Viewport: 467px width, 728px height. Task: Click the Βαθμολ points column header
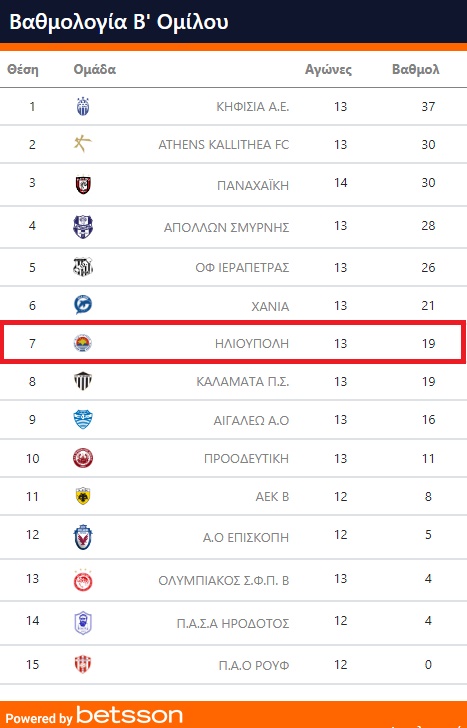point(415,70)
